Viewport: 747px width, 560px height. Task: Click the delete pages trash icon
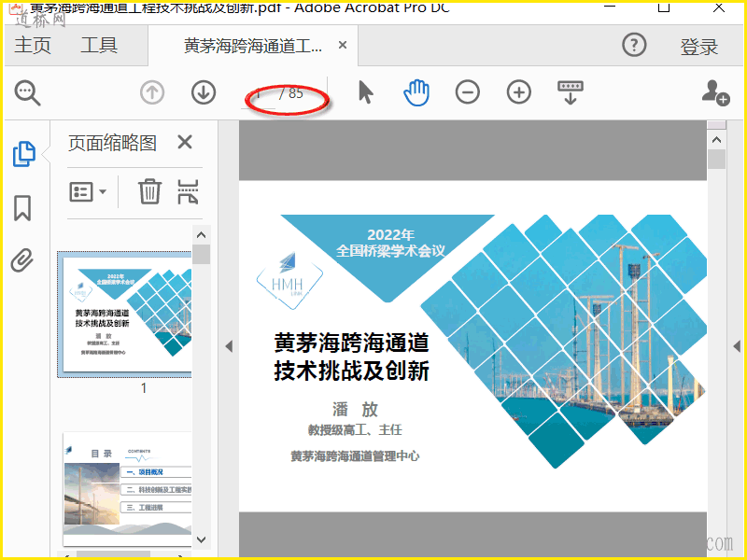149,191
